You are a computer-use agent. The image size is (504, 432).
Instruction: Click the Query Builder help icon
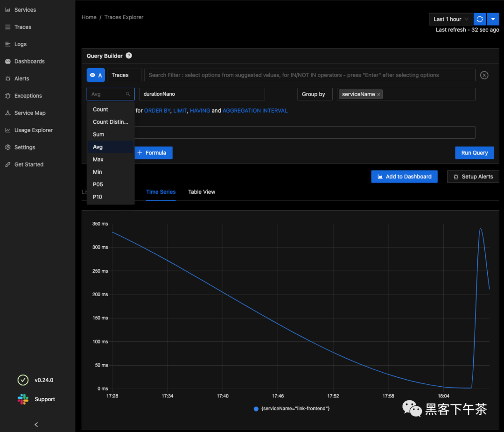pos(129,56)
